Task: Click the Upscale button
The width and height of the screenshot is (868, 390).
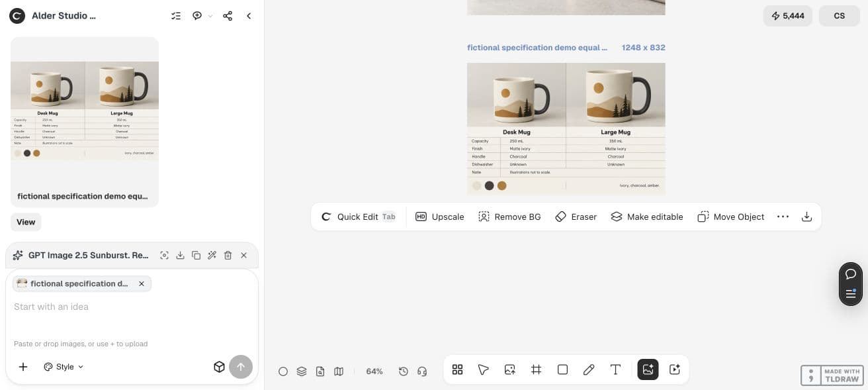Action: 440,217
